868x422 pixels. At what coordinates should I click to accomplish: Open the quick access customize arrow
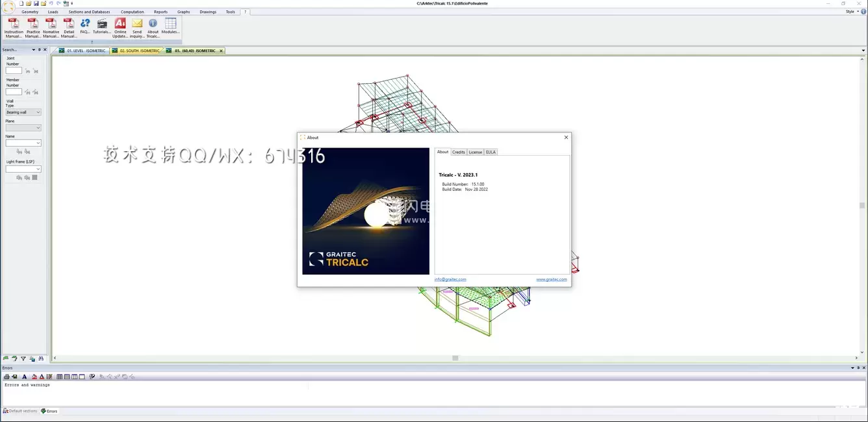pos(72,3)
